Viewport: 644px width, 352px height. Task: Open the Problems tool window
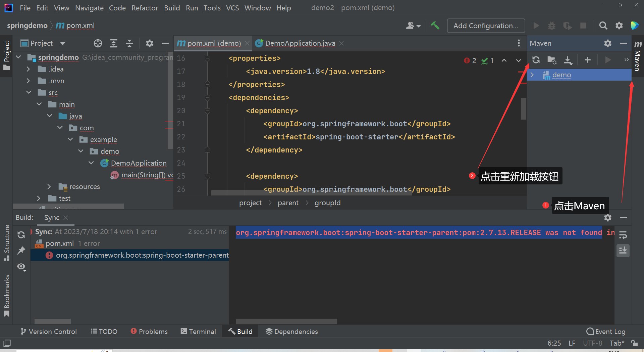(x=149, y=332)
